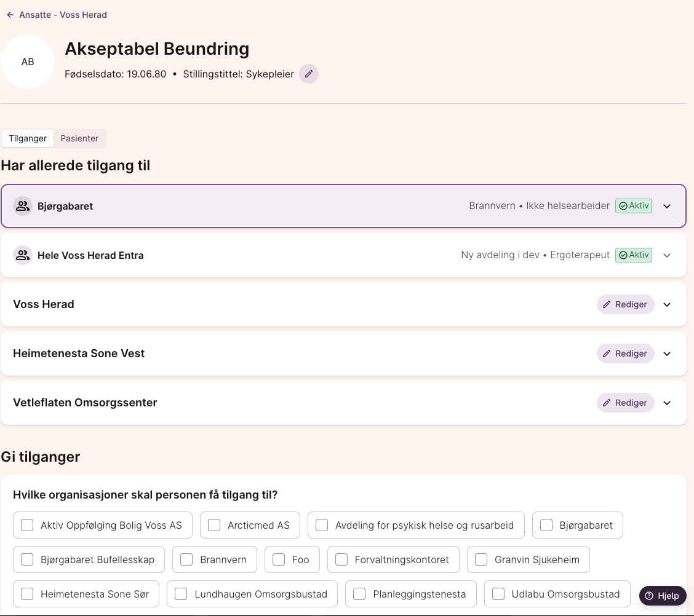Screen dimensions: 694x616
Task: Click the Aktiv badge on Bjørgabaret row
Action: (x=633, y=206)
